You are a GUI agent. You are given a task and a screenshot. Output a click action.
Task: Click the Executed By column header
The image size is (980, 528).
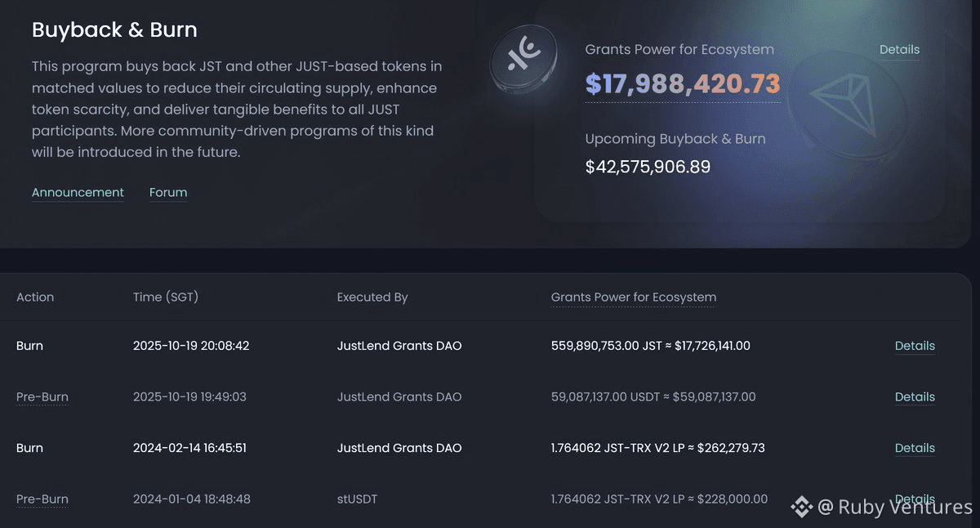372,298
